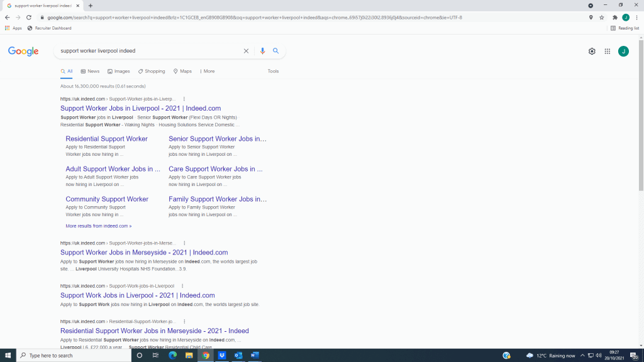Open the Chrome three-dot menu
This screenshot has height=362, width=644.
(637, 18)
